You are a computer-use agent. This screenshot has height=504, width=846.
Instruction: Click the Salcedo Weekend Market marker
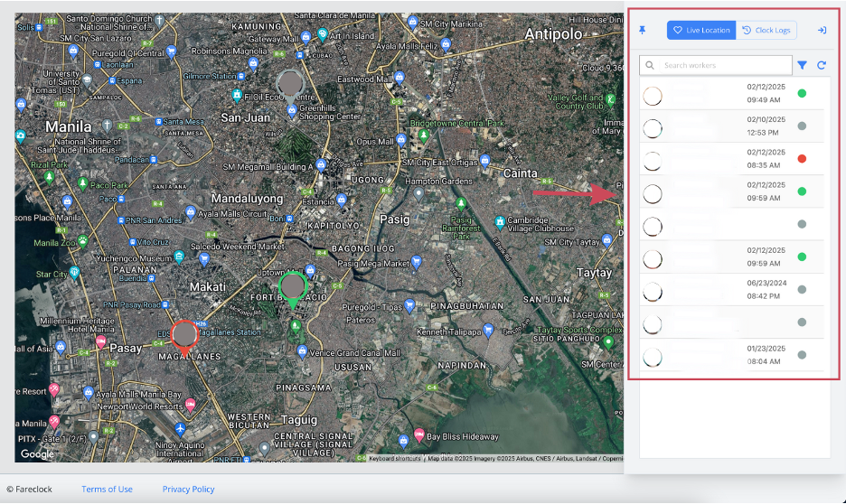pos(204,259)
